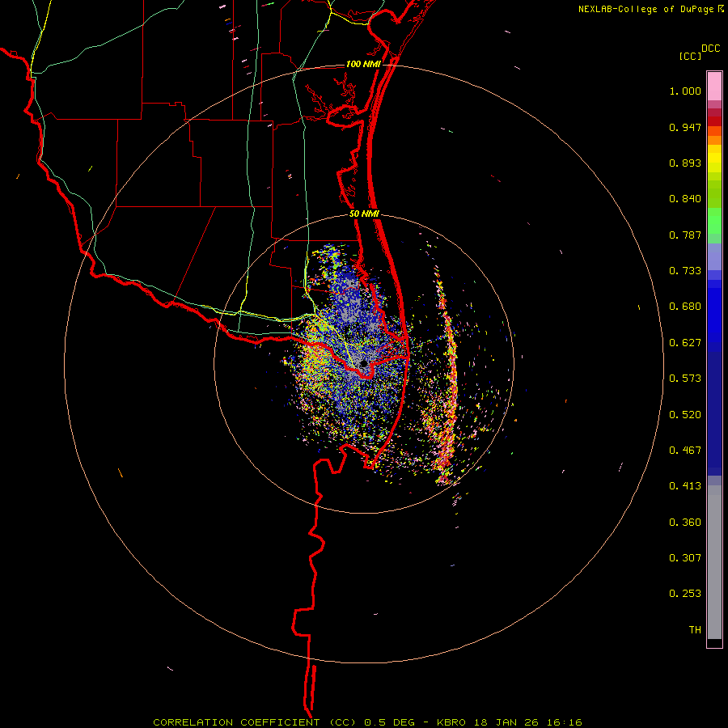Click the TH threshold label
The image size is (728, 728).
coord(695,630)
